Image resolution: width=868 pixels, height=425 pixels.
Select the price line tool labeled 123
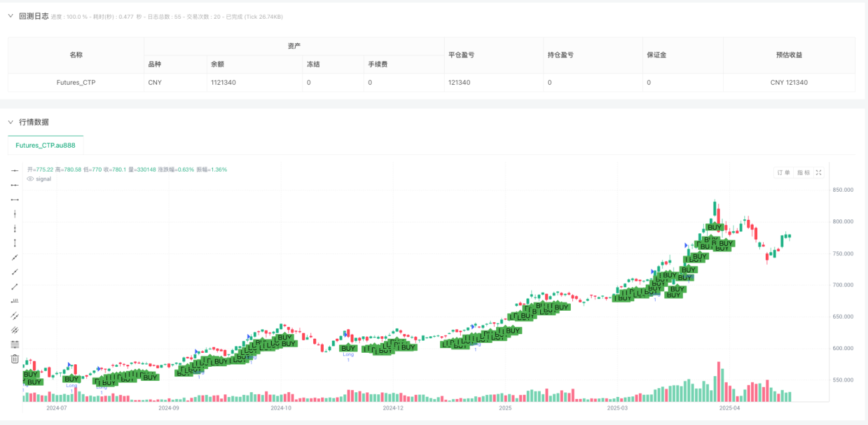coord(15,301)
